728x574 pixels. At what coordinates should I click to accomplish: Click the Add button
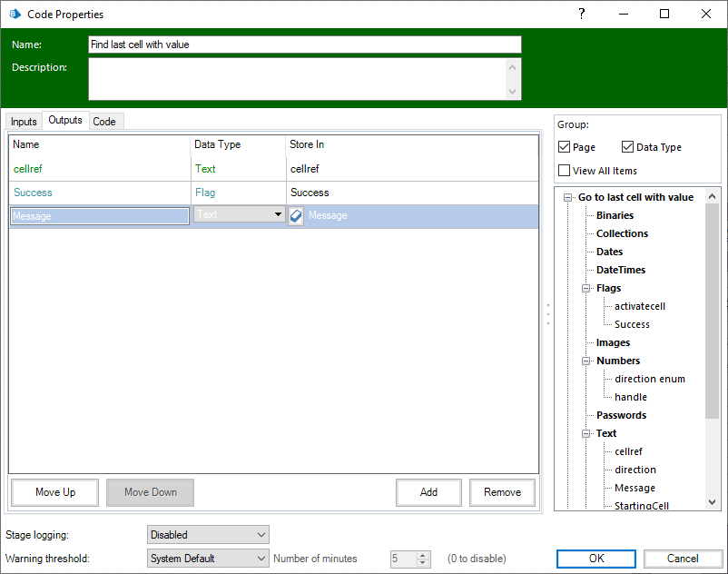(428, 492)
